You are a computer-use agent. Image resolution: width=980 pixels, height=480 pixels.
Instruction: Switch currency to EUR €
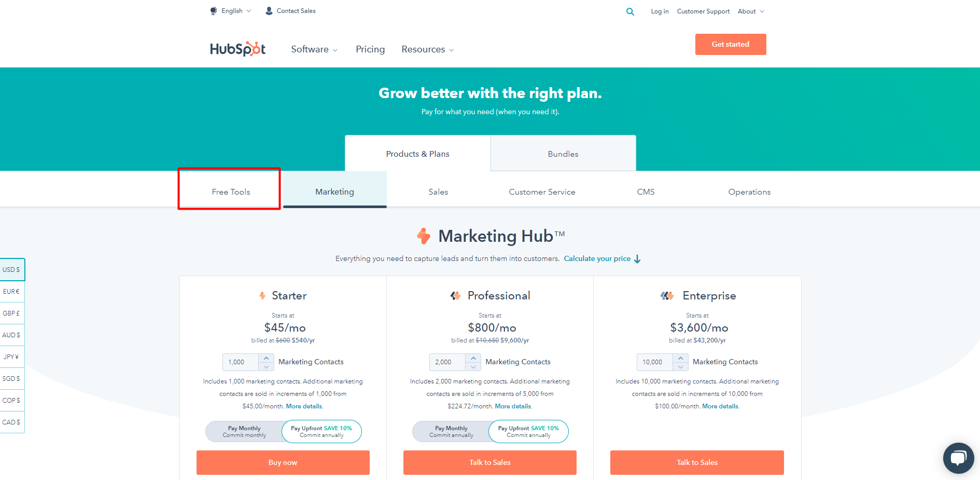click(x=12, y=292)
